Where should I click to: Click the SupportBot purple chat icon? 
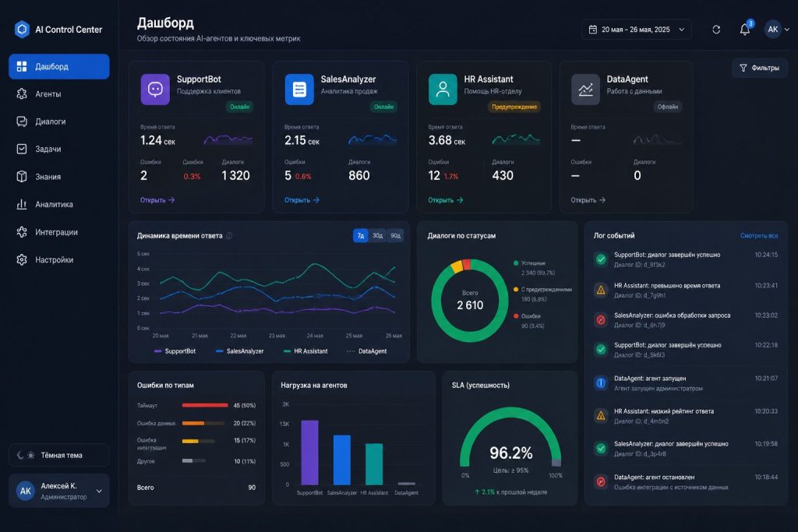click(155, 90)
